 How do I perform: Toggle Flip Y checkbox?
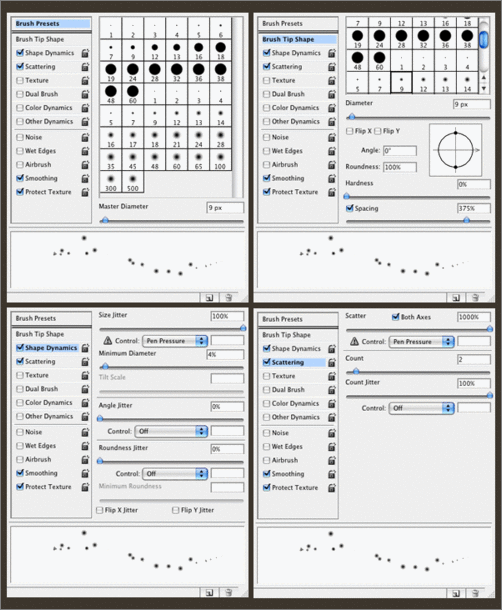pyautogui.click(x=377, y=131)
